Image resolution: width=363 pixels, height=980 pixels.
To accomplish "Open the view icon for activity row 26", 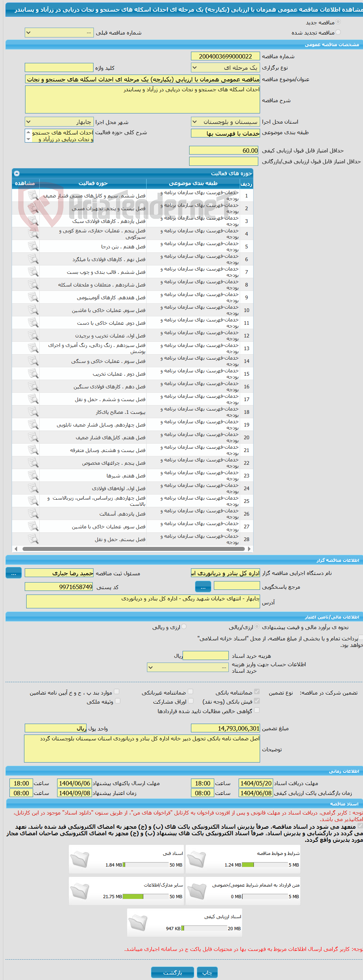I will pyautogui.click(x=33, y=514).
